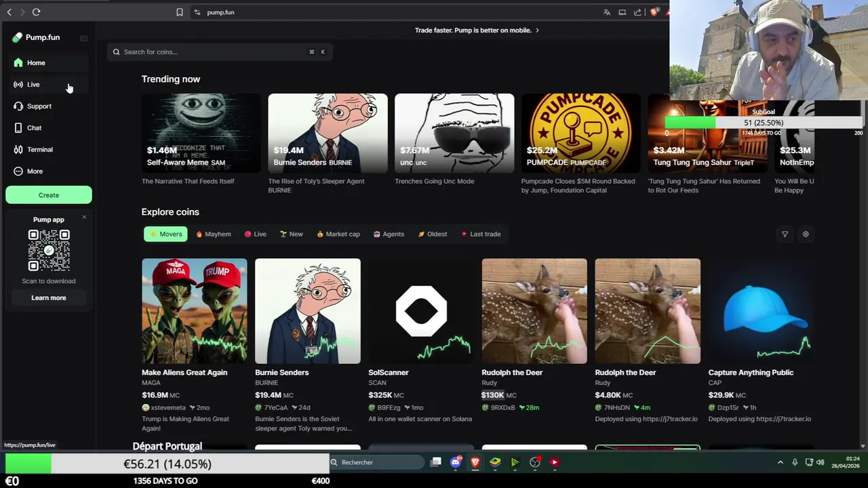
Task: Select the New filter tab
Action: pos(292,235)
